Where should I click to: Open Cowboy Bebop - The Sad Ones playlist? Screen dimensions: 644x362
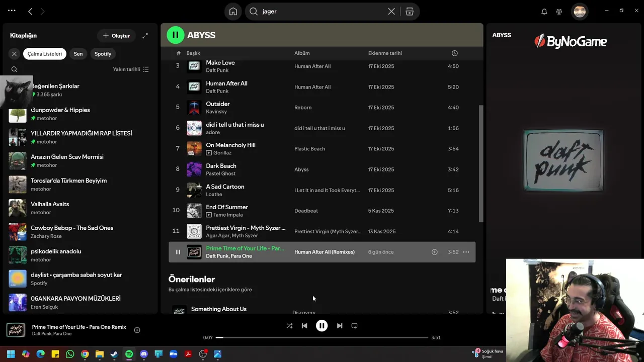(80, 232)
